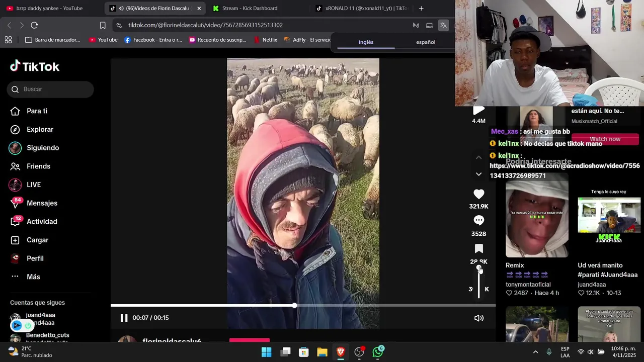The image size is (644, 362).
Task: Open Microsoft Store taskbar icon
Action: (303, 352)
